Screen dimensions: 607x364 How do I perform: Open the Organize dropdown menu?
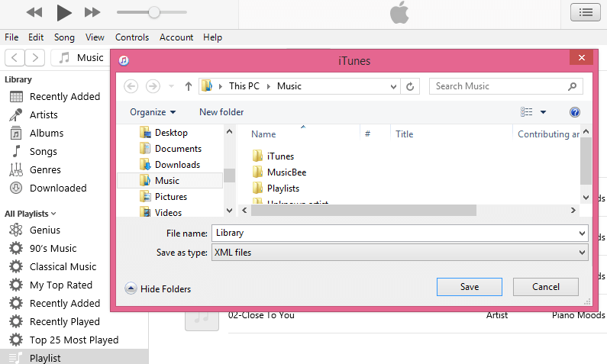tap(153, 112)
